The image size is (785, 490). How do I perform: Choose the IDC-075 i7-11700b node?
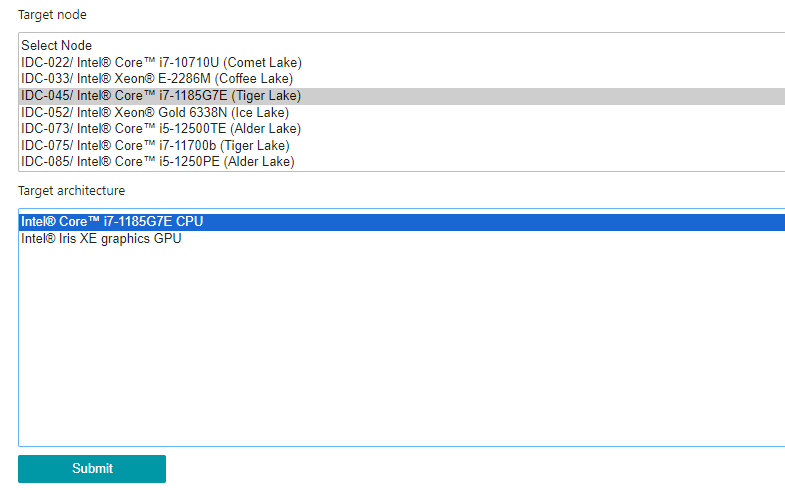(155, 145)
